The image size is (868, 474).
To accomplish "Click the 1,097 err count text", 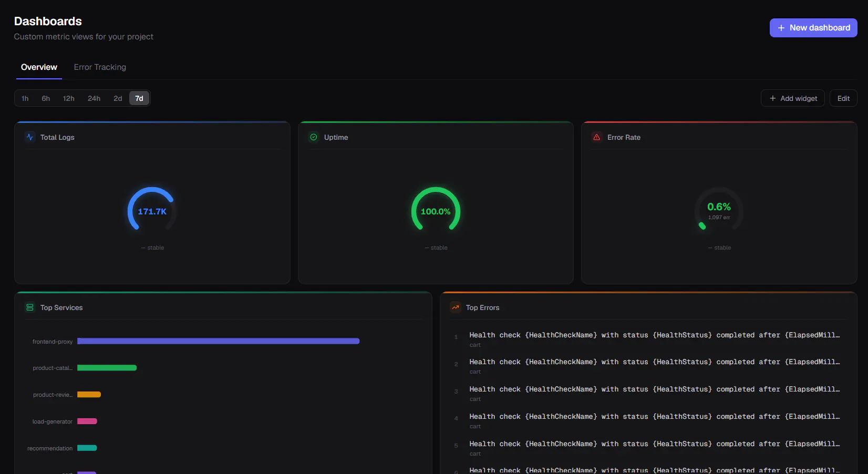I will [x=719, y=218].
